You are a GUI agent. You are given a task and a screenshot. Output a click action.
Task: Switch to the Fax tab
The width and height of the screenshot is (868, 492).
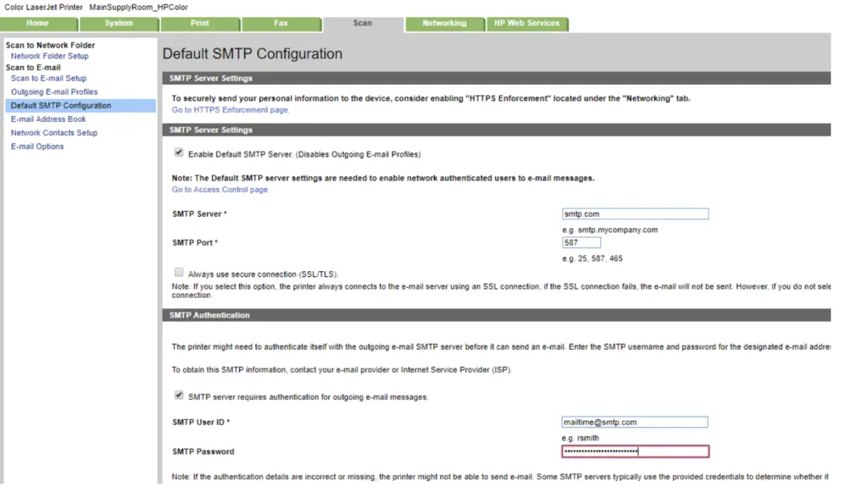coord(282,24)
